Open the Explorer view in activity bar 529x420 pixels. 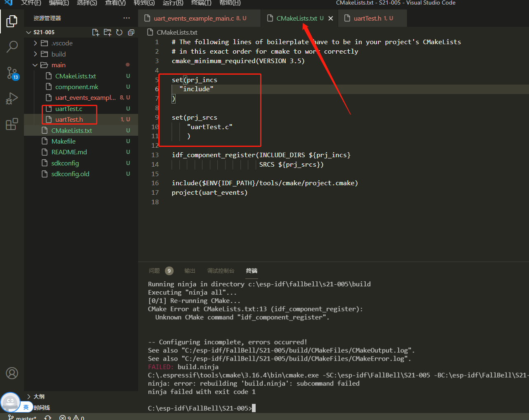tap(12, 21)
